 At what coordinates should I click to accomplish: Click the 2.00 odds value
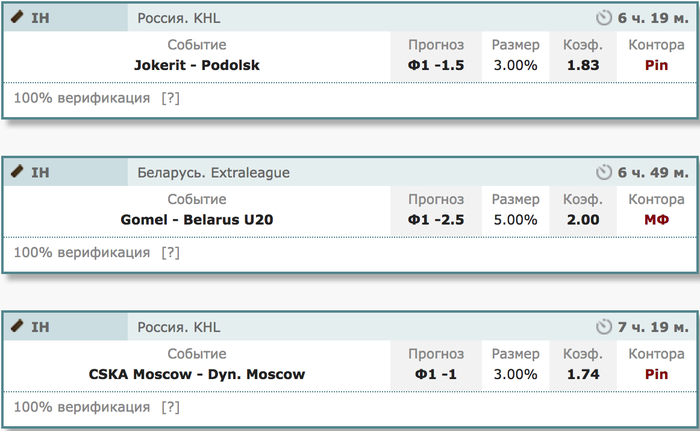pos(583,220)
